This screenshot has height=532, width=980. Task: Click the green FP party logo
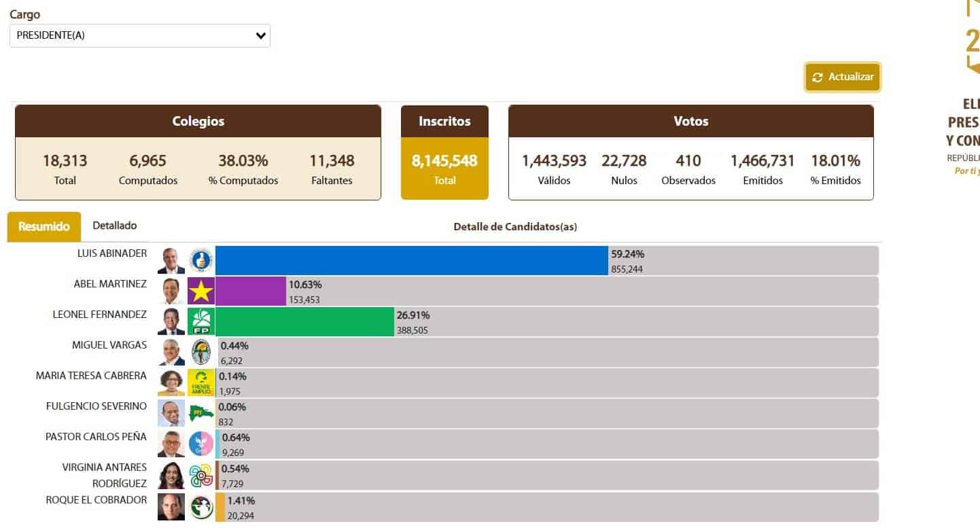pyautogui.click(x=200, y=322)
